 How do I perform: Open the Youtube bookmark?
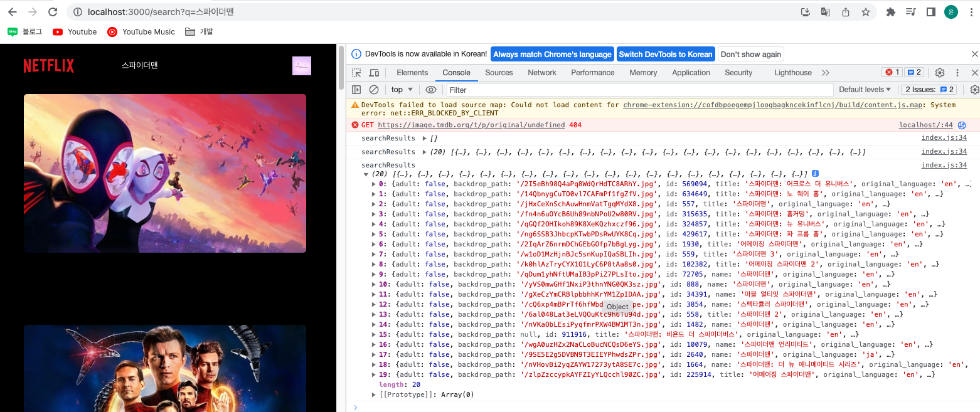coord(75,31)
